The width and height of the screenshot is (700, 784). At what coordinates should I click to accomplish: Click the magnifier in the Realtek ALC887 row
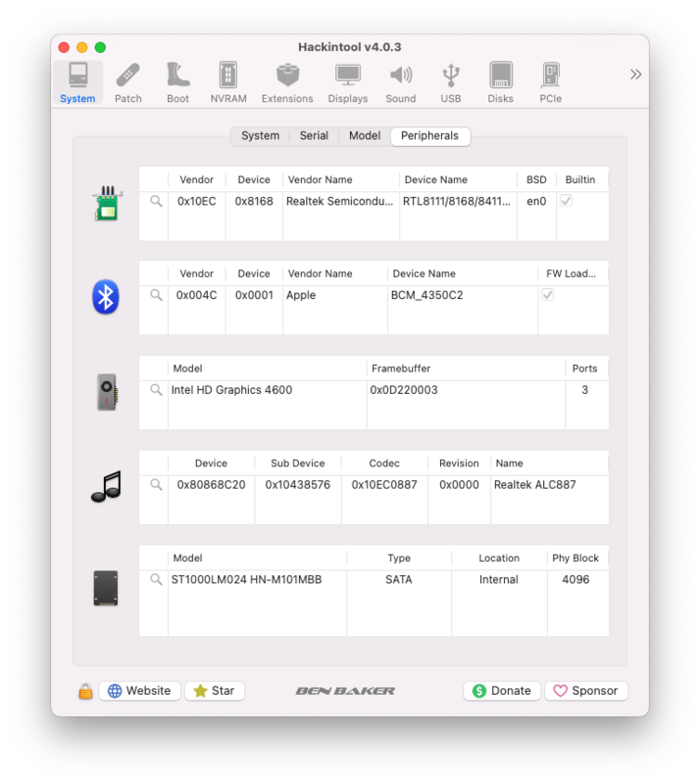point(156,484)
